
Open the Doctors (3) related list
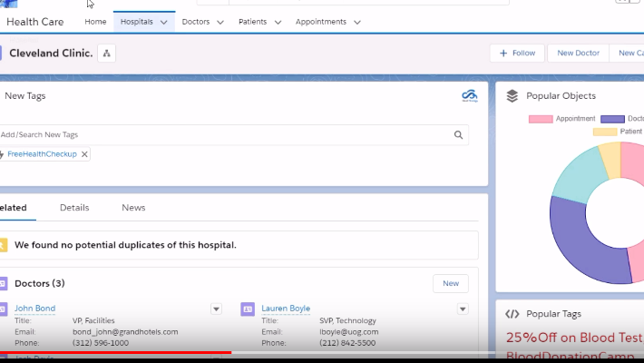(39, 284)
